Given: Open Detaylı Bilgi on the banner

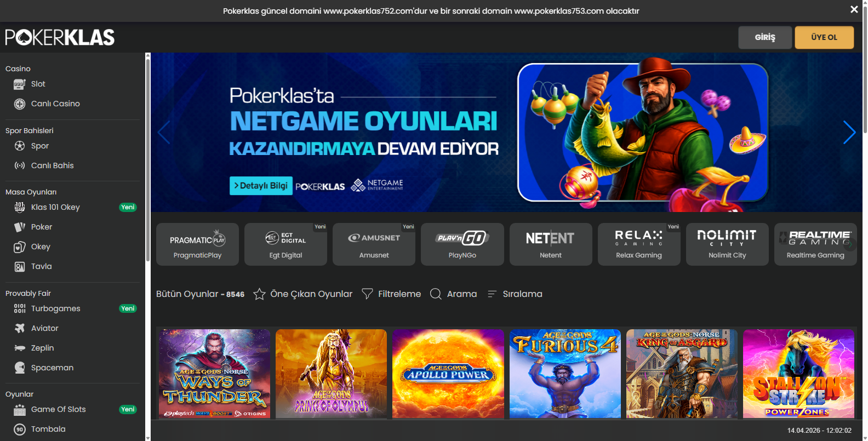Looking at the screenshot, I should pos(261,186).
